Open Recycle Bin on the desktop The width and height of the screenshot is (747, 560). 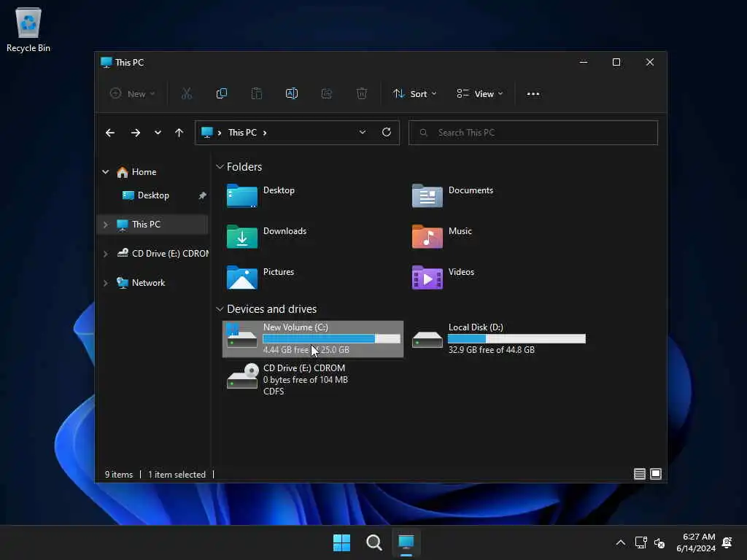(28, 29)
